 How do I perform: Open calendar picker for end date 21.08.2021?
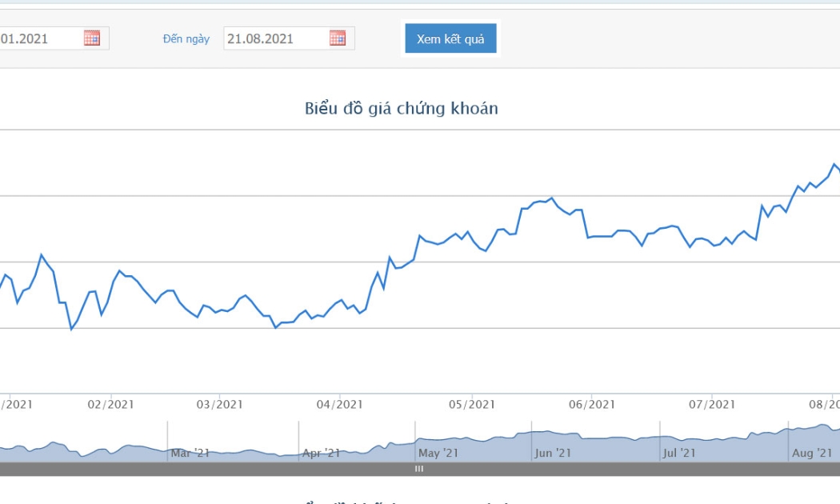pyautogui.click(x=338, y=38)
